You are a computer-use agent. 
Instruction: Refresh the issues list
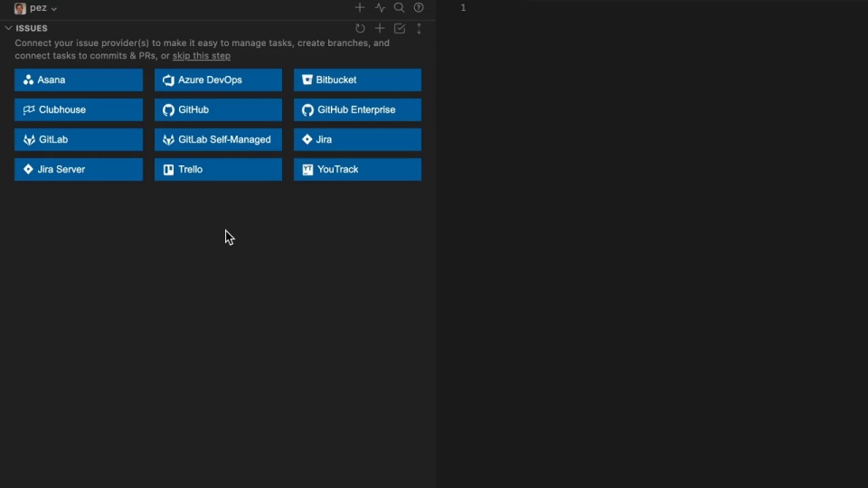(x=360, y=28)
